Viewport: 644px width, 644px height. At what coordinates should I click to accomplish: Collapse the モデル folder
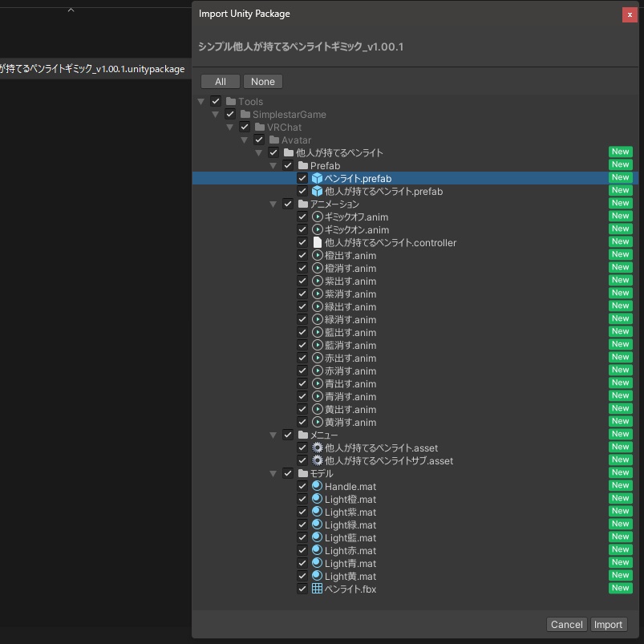point(273,473)
